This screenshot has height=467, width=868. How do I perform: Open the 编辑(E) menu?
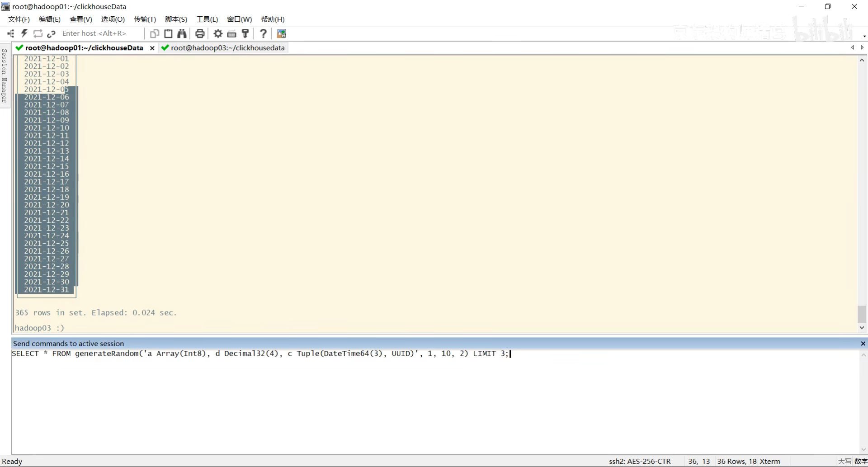point(50,19)
